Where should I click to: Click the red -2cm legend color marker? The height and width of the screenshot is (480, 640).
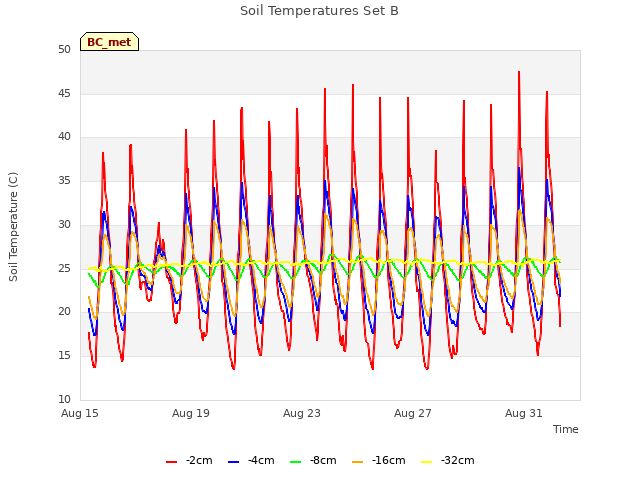point(171,462)
